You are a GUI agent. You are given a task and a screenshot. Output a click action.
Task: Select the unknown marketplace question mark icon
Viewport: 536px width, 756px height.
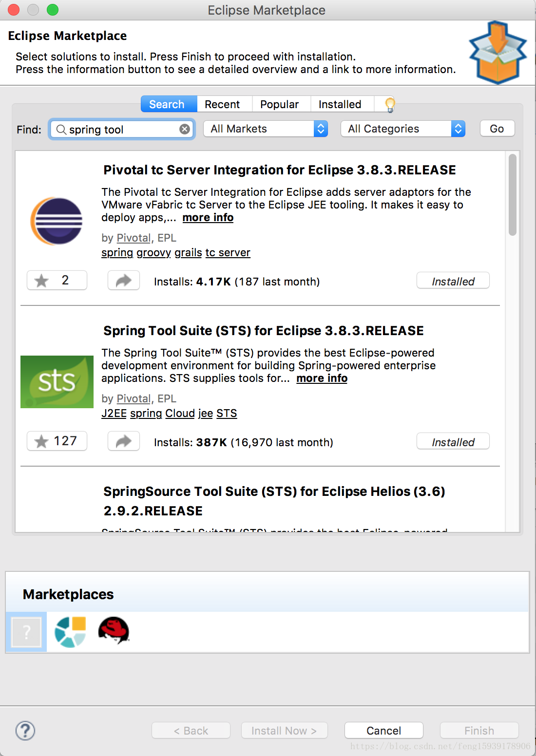tap(26, 632)
